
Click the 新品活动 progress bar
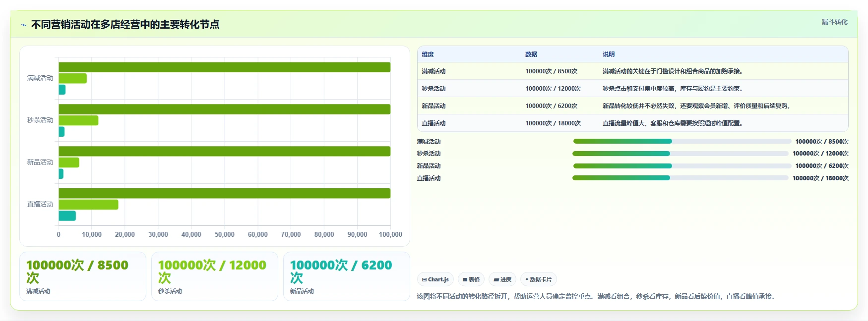point(682,166)
